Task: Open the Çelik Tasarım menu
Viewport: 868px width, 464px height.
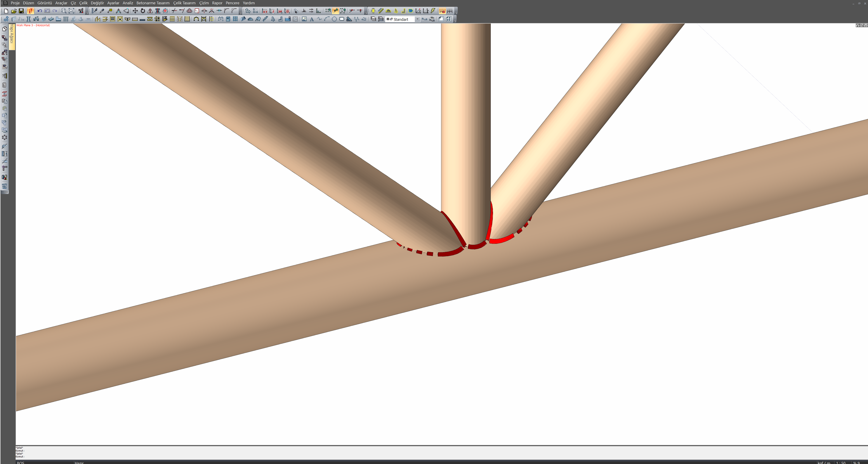Action: coord(184,3)
